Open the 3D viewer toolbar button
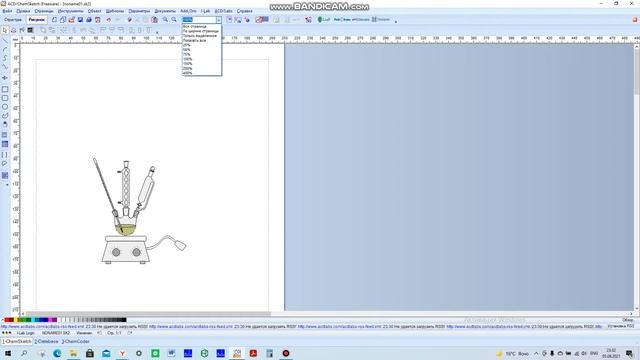The image size is (640, 360). point(308,20)
